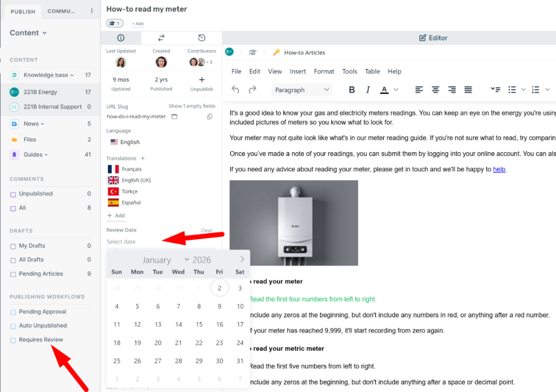The height and width of the screenshot is (392, 556).
Task: Tick the Pending Approval checkbox
Action: 13,312
